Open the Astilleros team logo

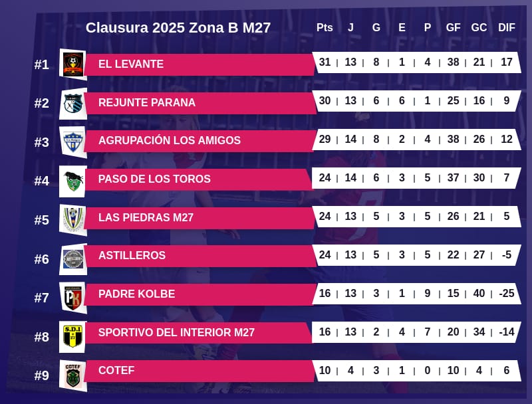[72, 258]
